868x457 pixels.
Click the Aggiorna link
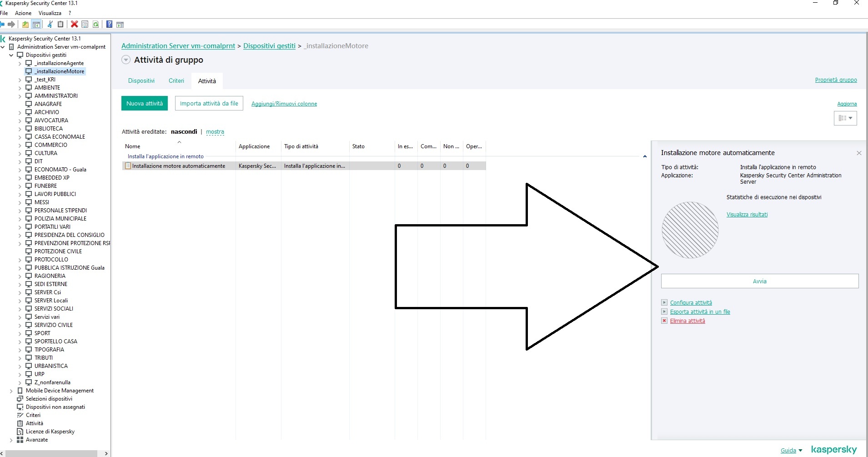[847, 104]
